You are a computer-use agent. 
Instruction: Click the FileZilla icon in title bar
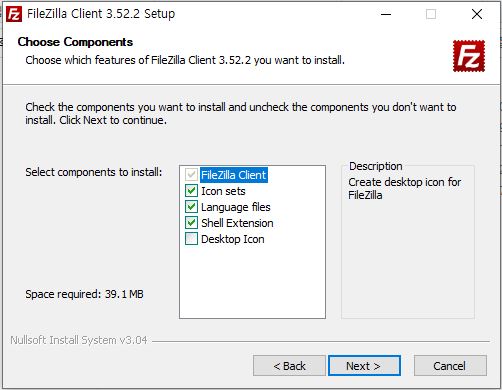[14, 14]
